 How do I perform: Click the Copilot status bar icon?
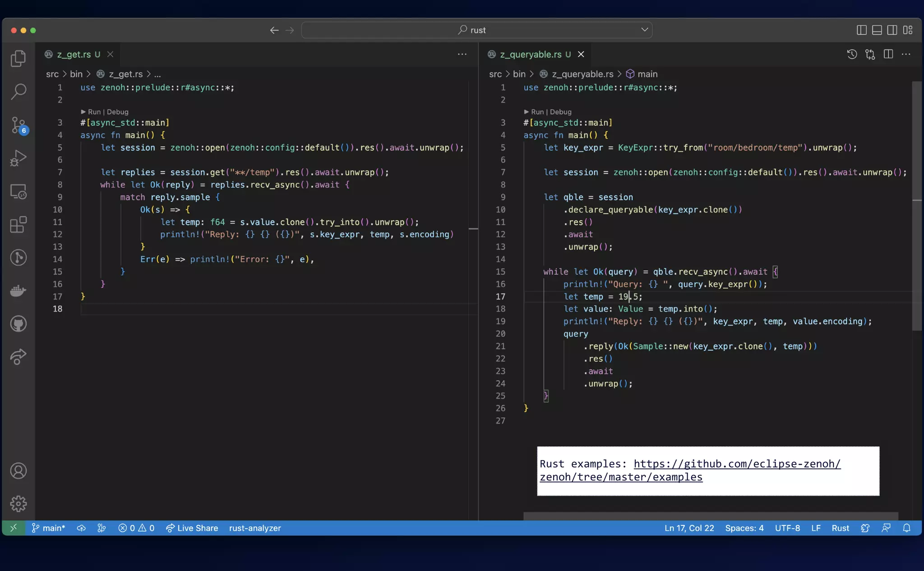coord(865,528)
